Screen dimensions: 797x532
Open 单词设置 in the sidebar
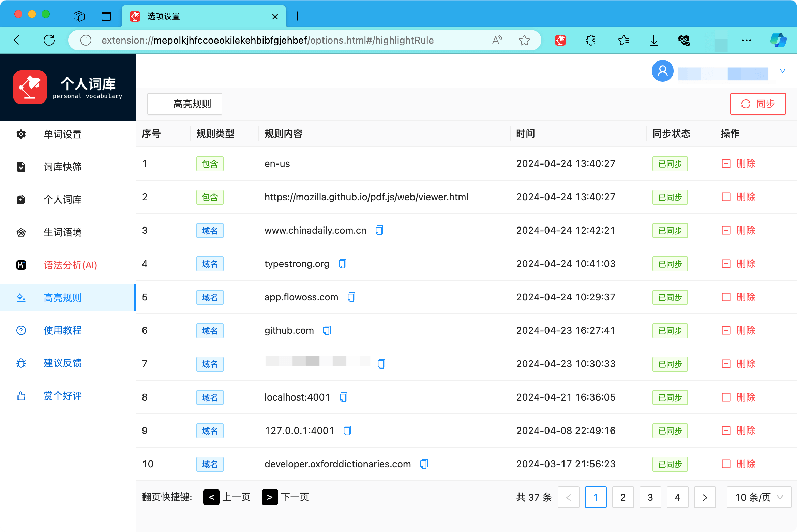tap(63, 134)
